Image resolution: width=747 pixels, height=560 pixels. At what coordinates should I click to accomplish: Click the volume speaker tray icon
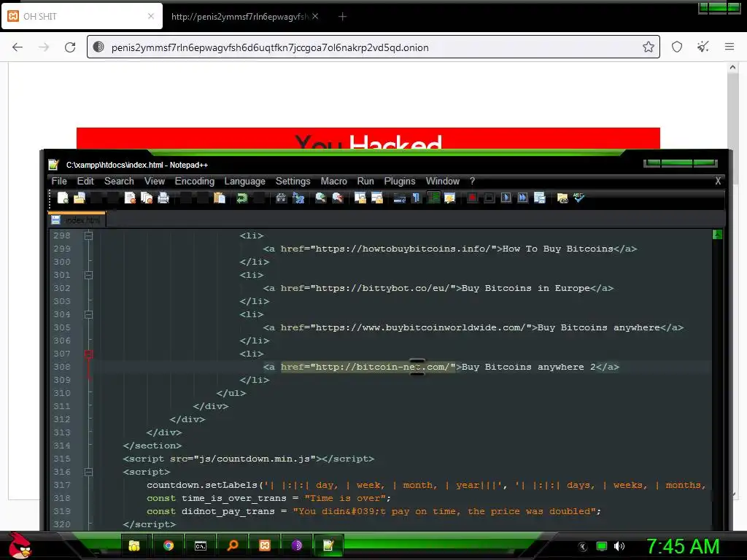619,546
